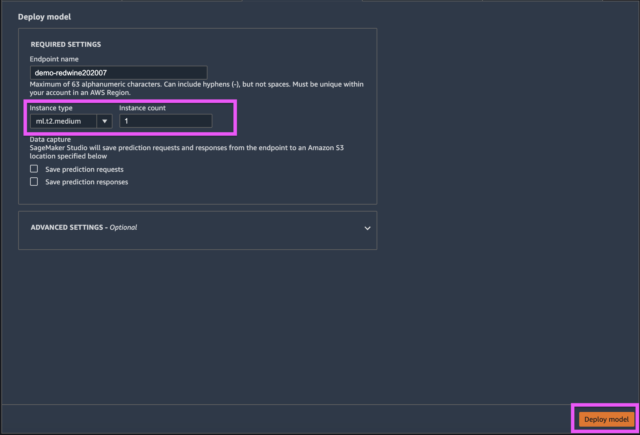The height and width of the screenshot is (435, 640).
Task: Click the ADVANCED SETTINGS - Optional label
Action: (x=84, y=227)
